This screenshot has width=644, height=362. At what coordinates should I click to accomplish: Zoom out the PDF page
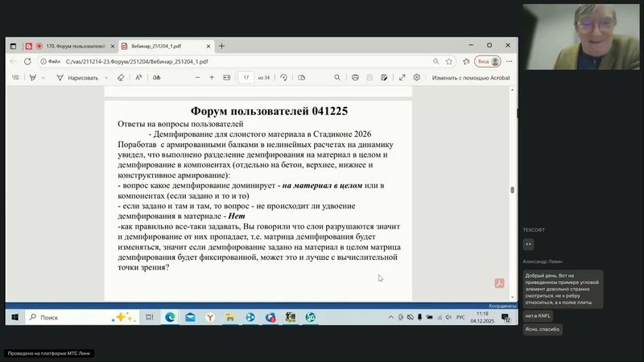pyautogui.click(x=197, y=77)
